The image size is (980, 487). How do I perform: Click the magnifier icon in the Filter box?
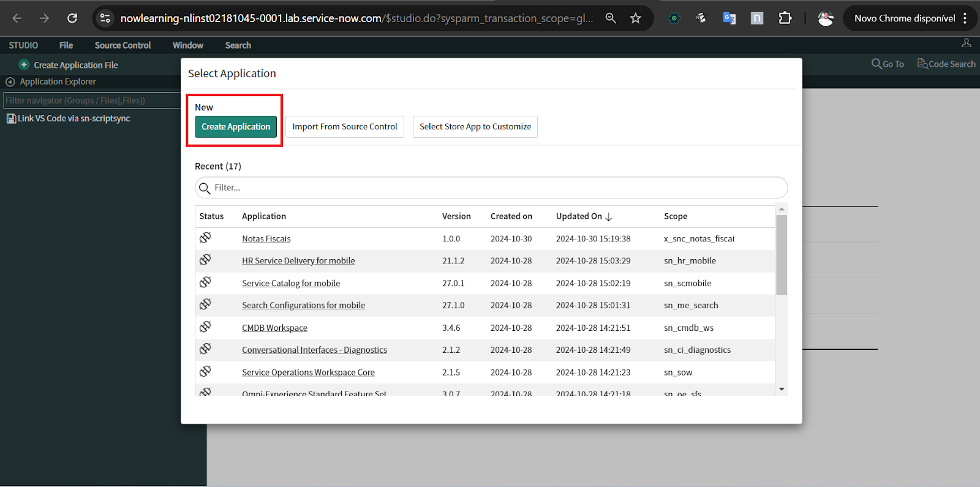205,188
